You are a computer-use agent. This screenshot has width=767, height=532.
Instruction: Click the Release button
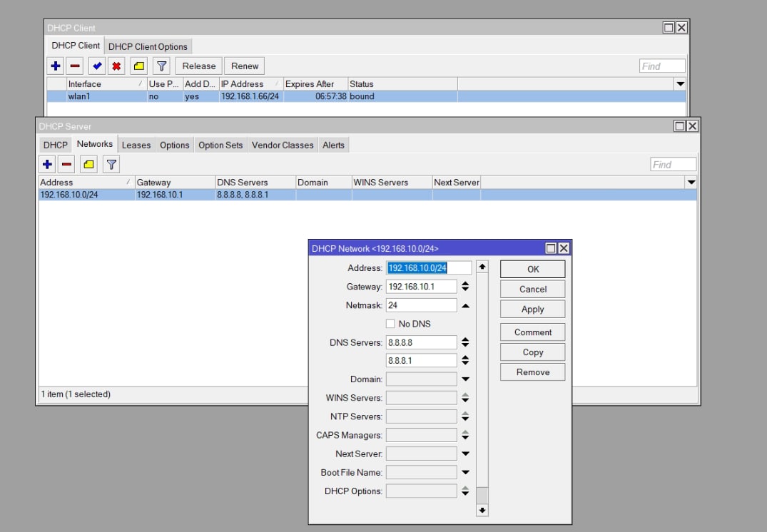pyautogui.click(x=199, y=66)
